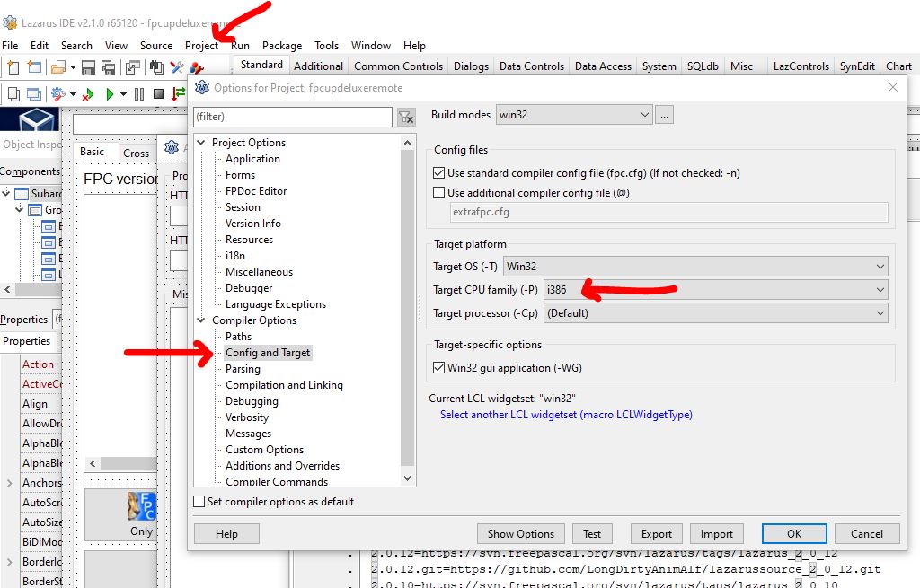Create a new unit in the IDE
This screenshot has width=920, height=588.
tap(13, 67)
